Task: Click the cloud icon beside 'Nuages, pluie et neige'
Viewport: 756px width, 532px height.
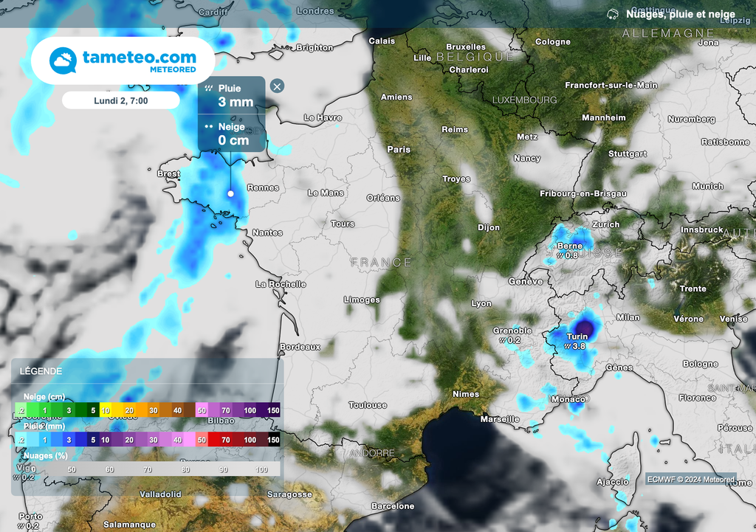Action: click(611, 13)
